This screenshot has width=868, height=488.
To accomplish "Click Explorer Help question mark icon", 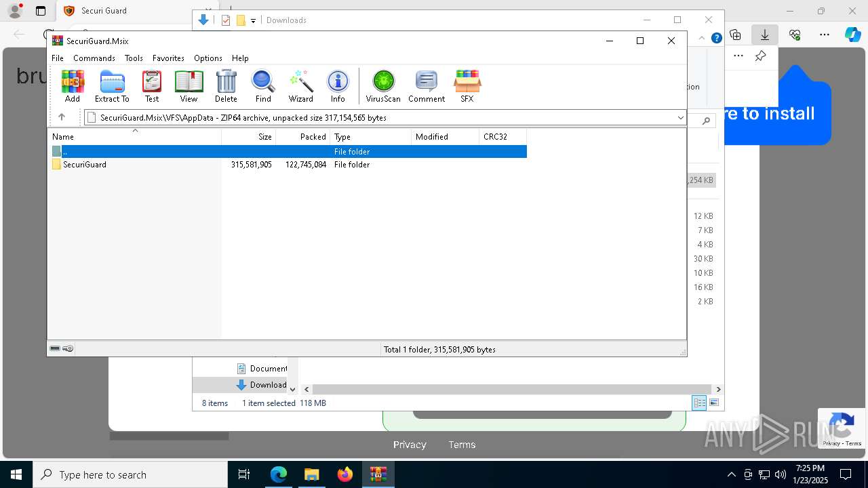I will point(716,38).
